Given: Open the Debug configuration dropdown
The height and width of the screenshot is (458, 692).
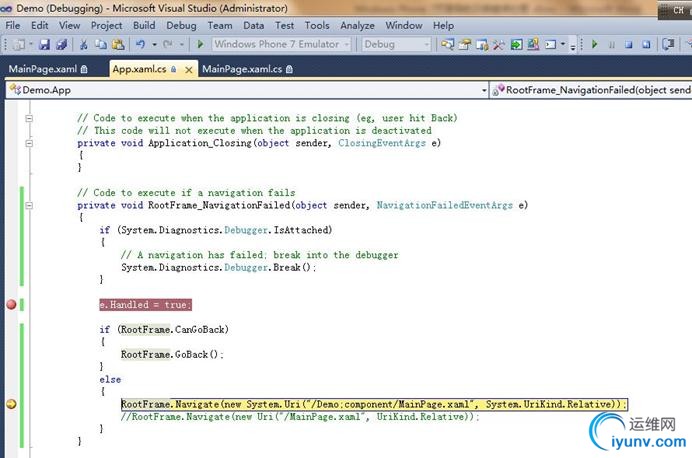Looking at the screenshot, I should tap(426, 44).
